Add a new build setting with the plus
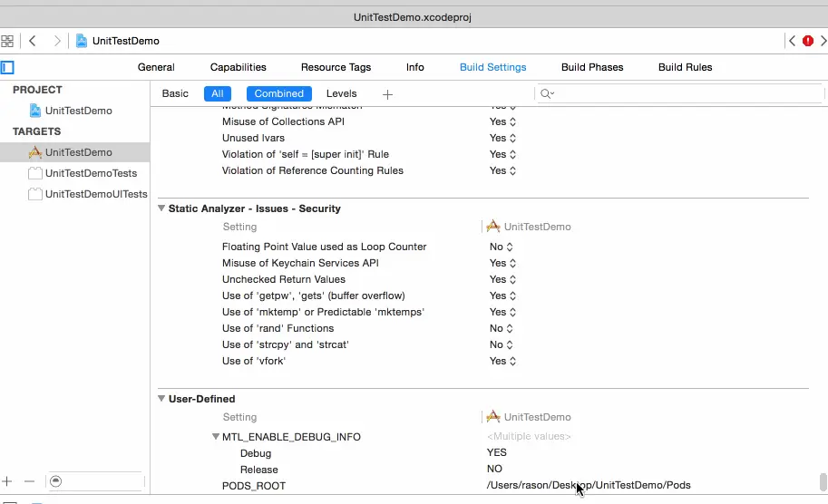The width and height of the screenshot is (828, 504). (387, 94)
